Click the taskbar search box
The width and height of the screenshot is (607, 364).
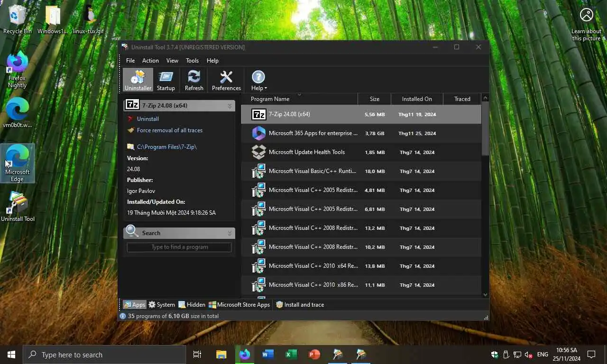104,355
